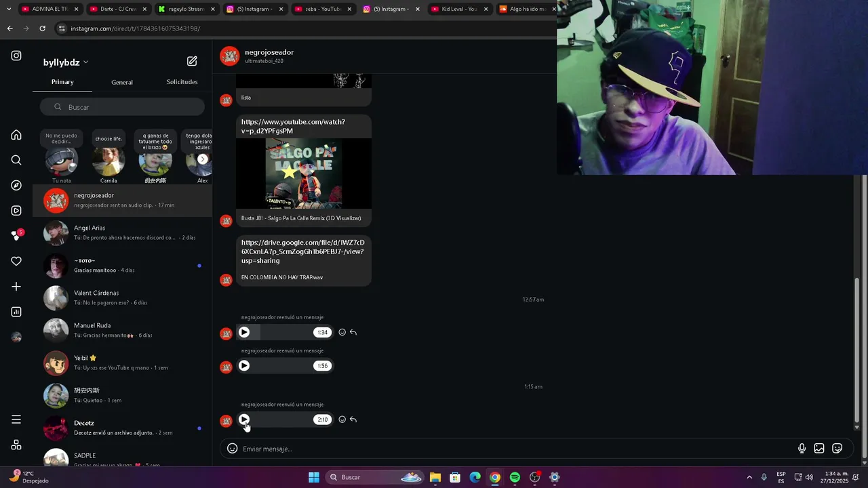The width and height of the screenshot is (868, 488).
Task: Open Notifications heart icon
Action: (x=16, y=261)
